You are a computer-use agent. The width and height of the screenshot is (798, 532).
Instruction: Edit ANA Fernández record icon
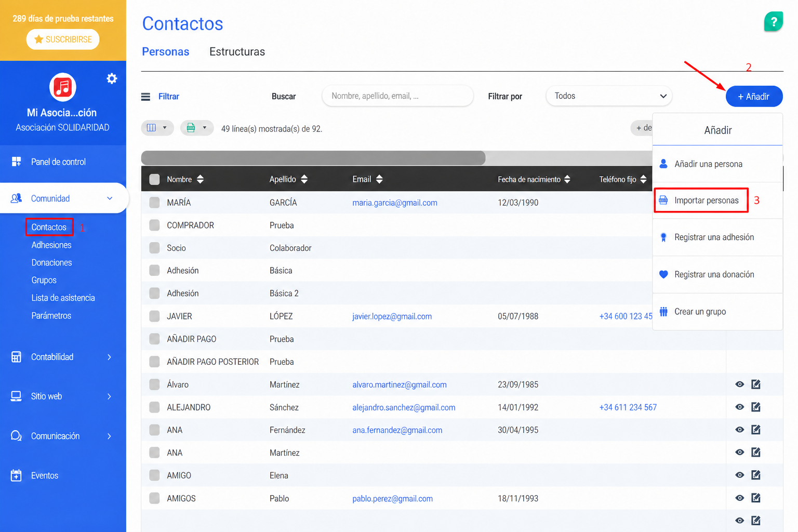coord(756,430)
